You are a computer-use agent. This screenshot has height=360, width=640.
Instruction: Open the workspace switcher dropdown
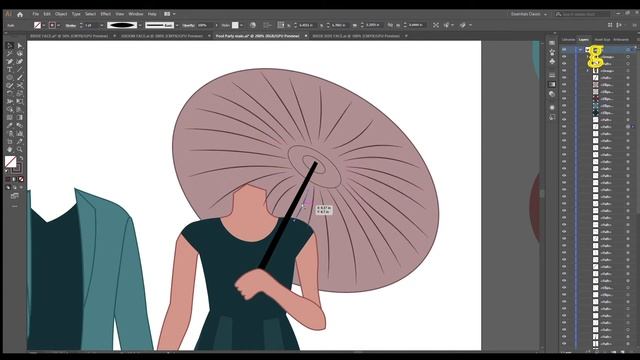529,14
